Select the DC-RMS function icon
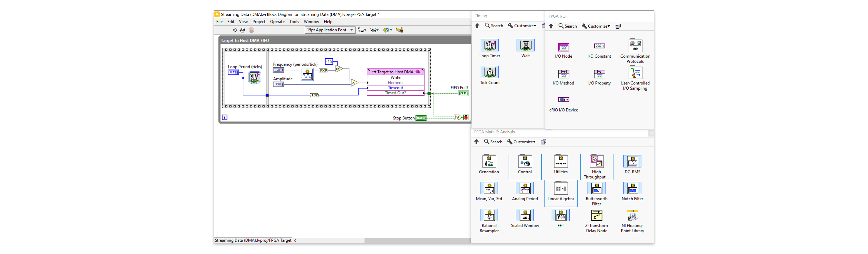Viewport: 868px width, 254px height. click(x=632, y=161)
